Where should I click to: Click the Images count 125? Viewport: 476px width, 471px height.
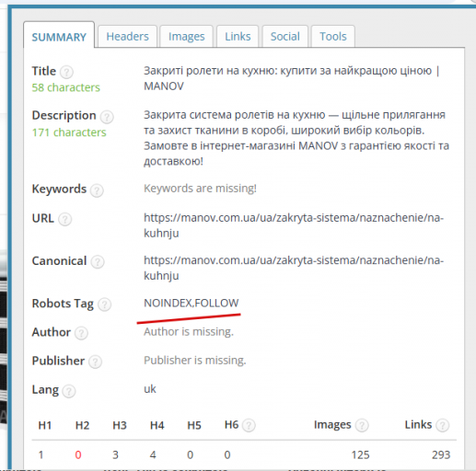[360, 454]
